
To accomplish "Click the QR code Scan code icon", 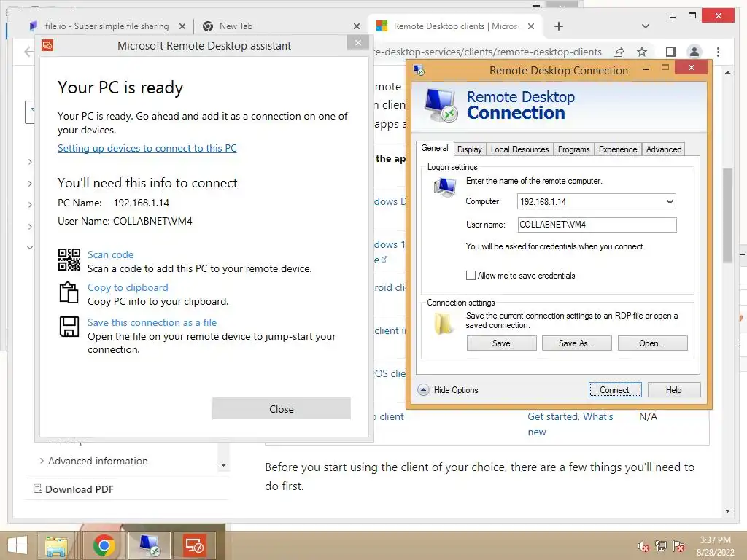I will pos(69,260).
